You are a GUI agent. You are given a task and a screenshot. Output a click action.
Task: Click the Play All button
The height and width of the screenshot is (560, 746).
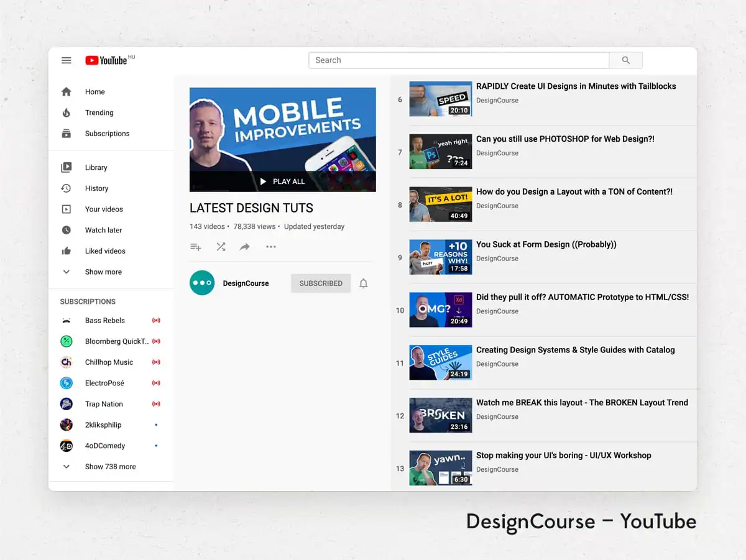pyautogui.click(x=282, y=181)
